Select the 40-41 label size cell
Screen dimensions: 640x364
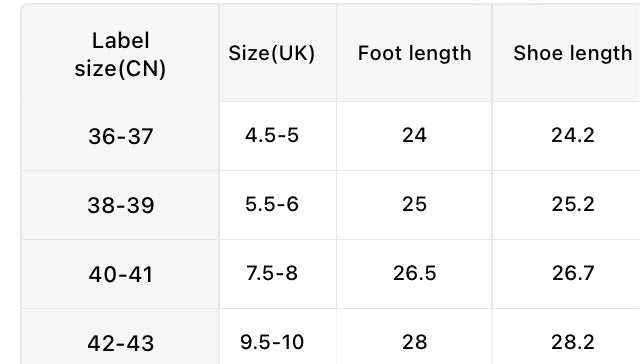120,274
